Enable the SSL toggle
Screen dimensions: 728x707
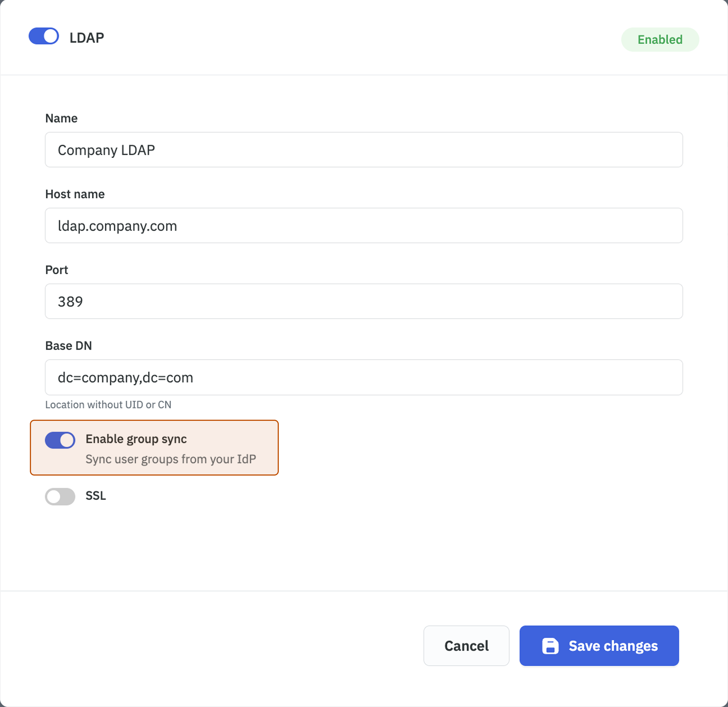click(60, 497)
